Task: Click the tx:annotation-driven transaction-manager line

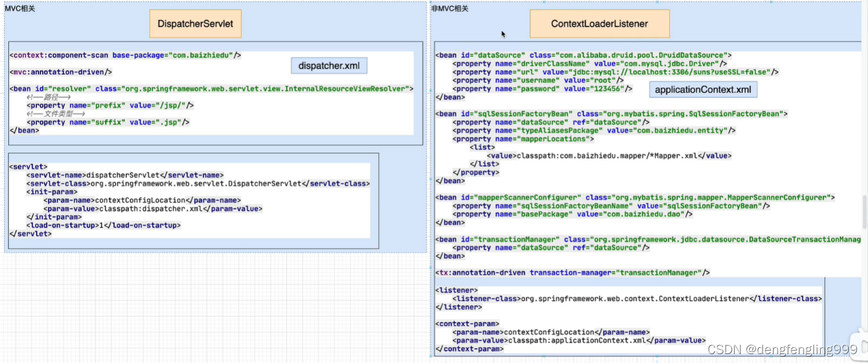Action: tap(573, 273)
